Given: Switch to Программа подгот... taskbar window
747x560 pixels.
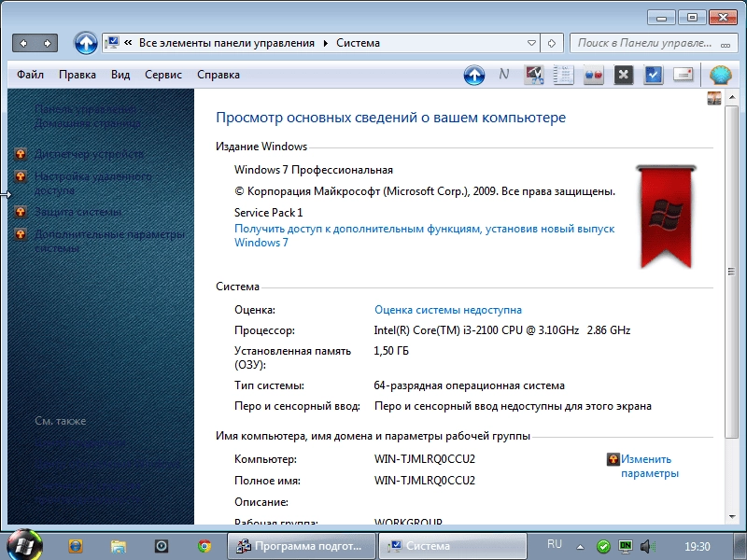Looking at the screenshot, I should (x=302, y=546).
